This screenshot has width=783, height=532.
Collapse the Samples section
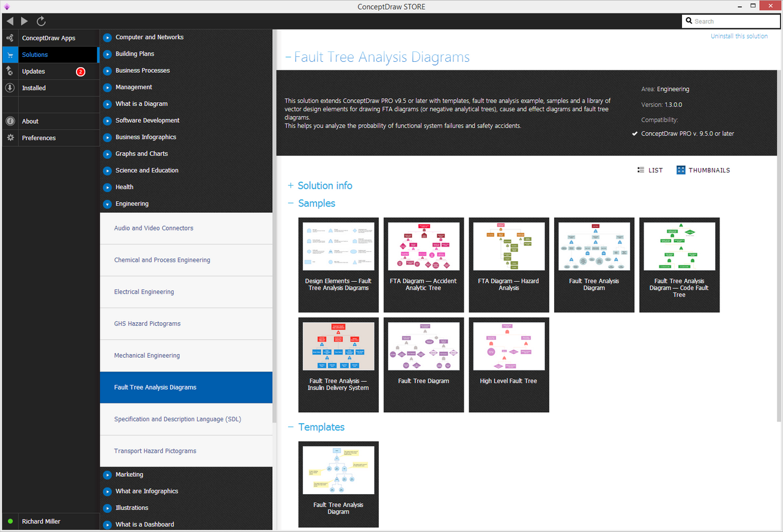[x=291, y=204]
